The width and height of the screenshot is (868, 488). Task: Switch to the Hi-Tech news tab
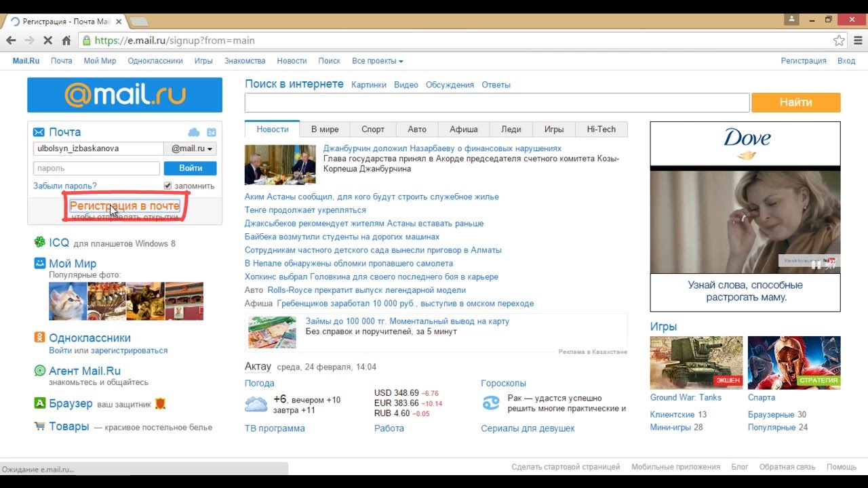click(601, 129)
